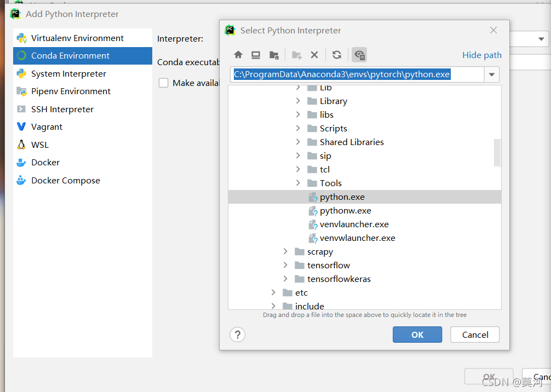551x392 pixels.
Task: Click the Hide path link
Action: pos(482,55)
